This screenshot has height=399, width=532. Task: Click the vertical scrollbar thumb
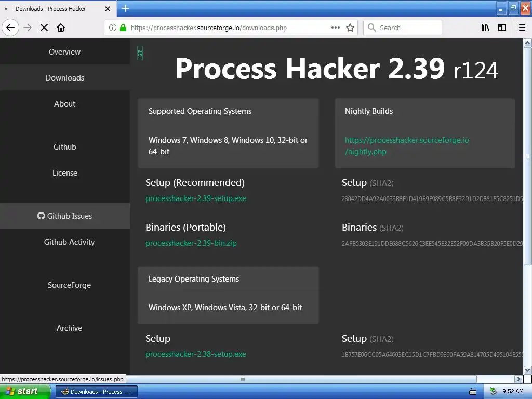pyautogui.click(x=528, y=156)
